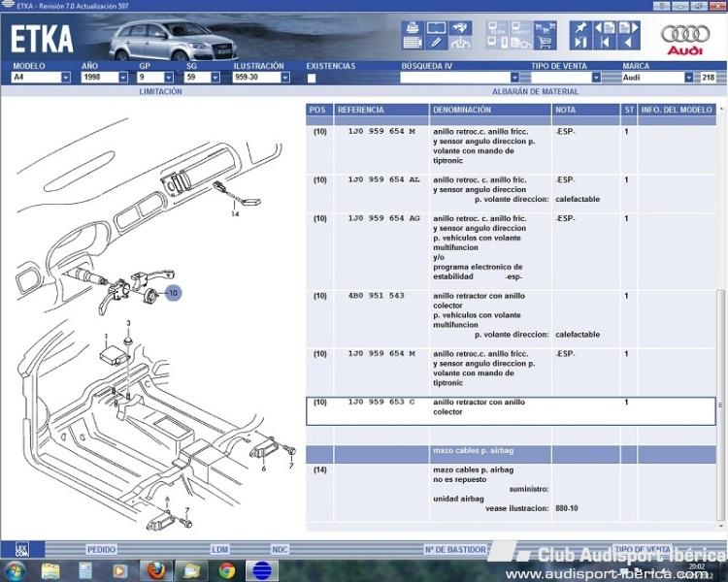
Task: Expand the Año dropdown showing 1998
Action: pos(122,78)
